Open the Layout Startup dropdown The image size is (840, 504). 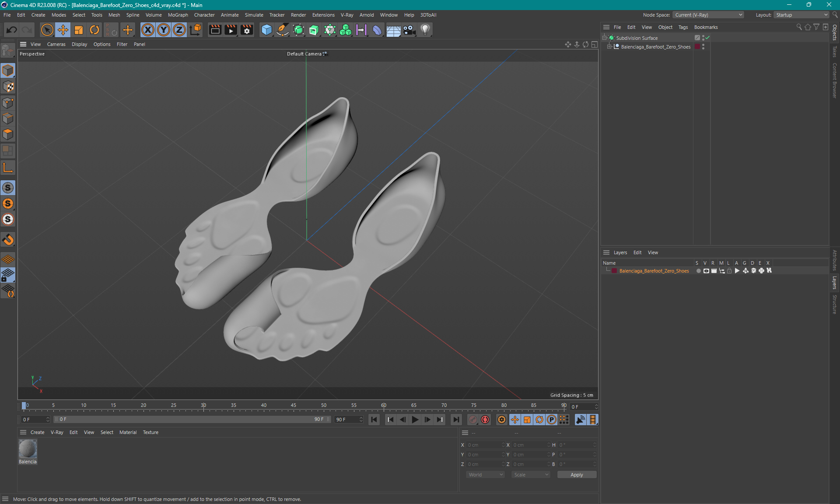tap(801, 15)
